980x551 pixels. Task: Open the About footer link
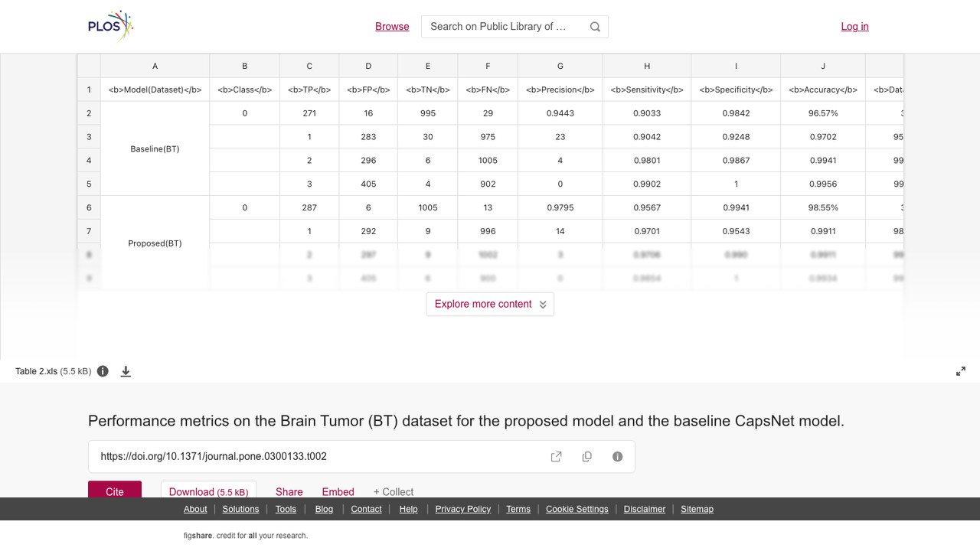point(195,509)
